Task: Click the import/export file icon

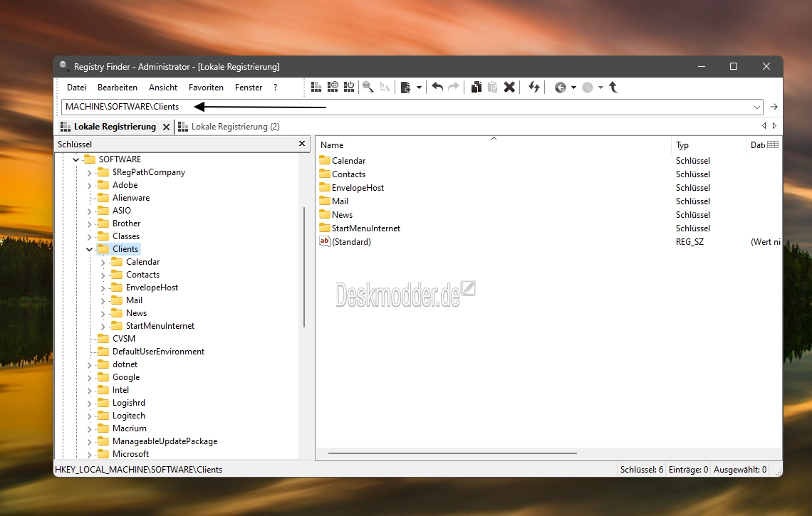Action: point(405,88)
